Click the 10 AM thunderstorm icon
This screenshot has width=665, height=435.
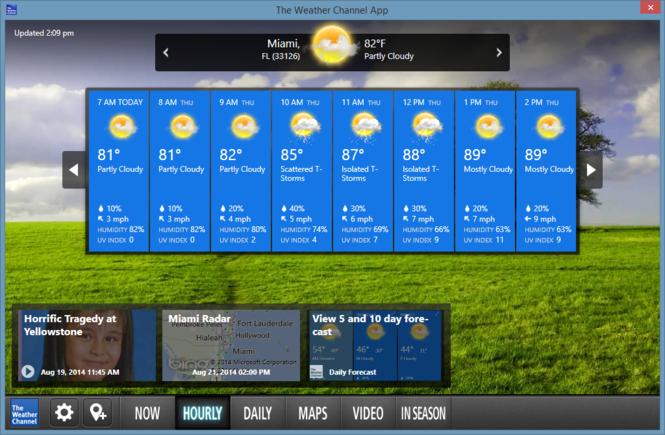click(305, 126)
